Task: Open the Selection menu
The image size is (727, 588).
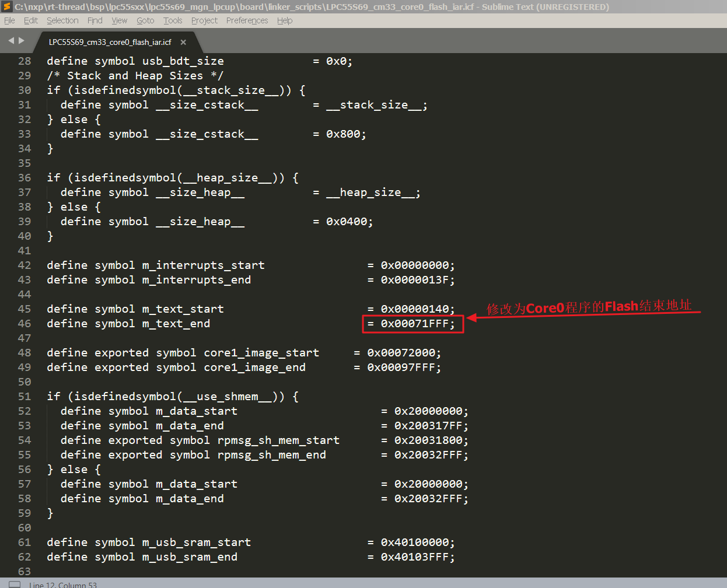Action: (x=62, y=20)
